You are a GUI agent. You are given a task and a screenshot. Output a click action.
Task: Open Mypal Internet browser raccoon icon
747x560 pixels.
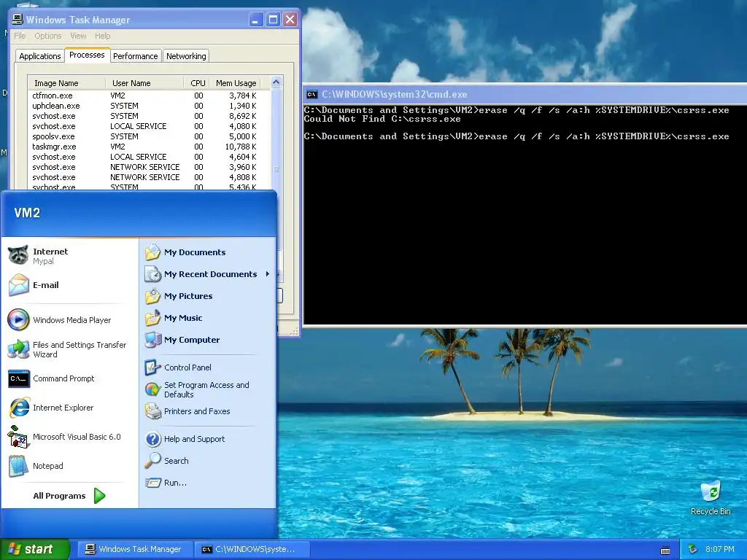(18, 256)
